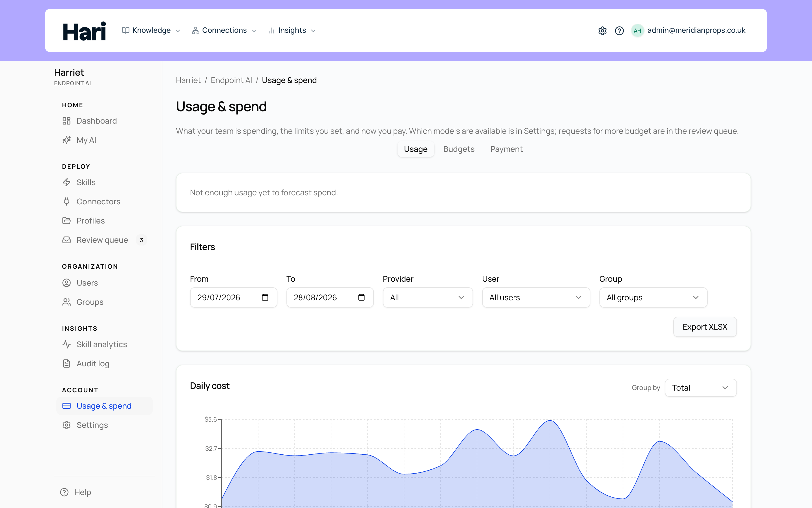Screen dimensions: 812x508
Task: Click the Connections network icon
Action: pos(195,30)
